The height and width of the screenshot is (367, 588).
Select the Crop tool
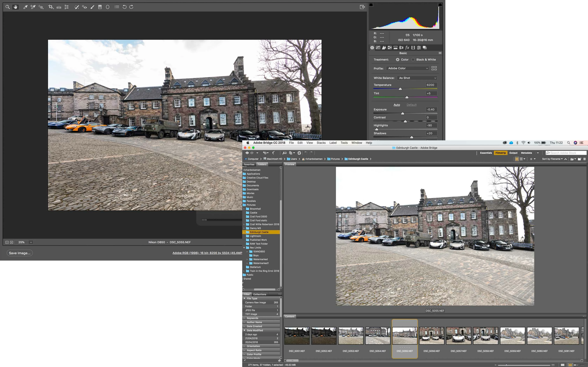(x=51, y=7)
